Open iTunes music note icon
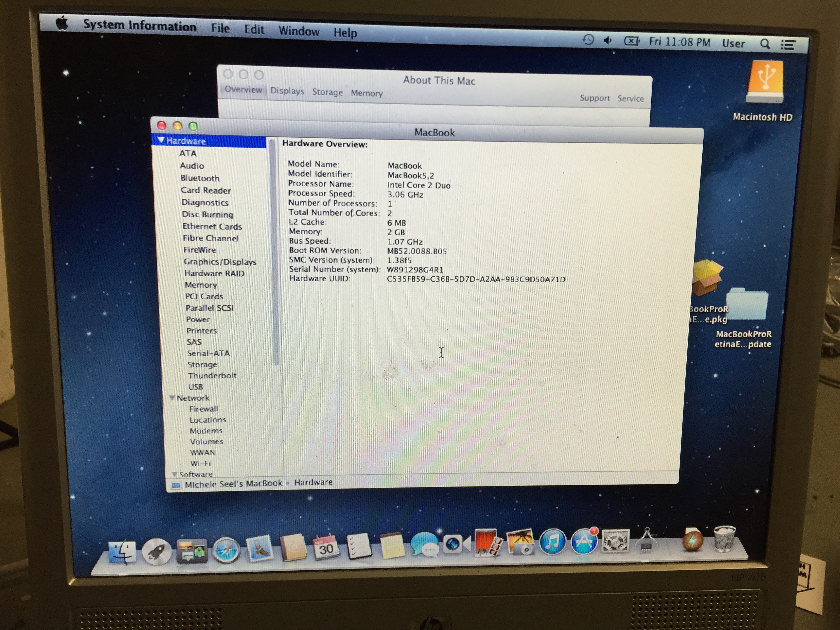This screenshot has height=630, width=840. click(x=553, y=541)
